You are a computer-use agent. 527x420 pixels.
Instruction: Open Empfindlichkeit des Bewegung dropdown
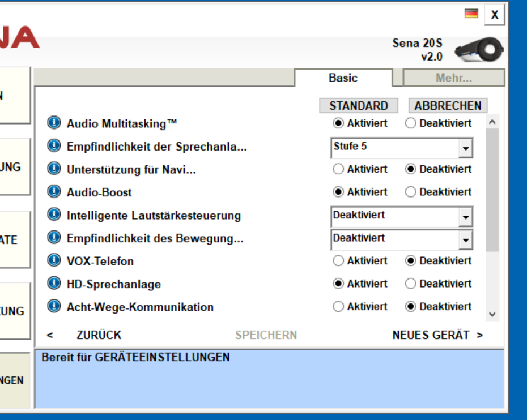[465, 240]
